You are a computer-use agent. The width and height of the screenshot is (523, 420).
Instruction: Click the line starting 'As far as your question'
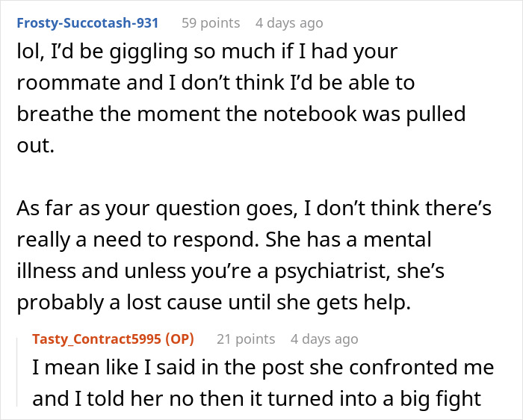click(x=254, y=209)
